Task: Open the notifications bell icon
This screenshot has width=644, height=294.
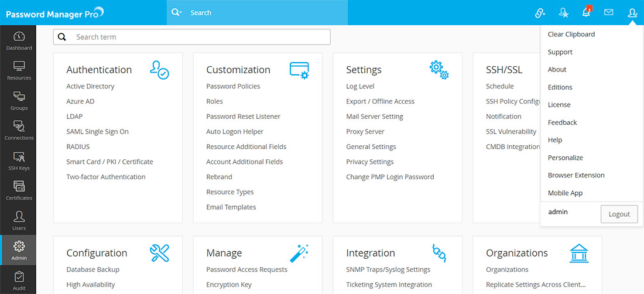Action: coord(586,13)
